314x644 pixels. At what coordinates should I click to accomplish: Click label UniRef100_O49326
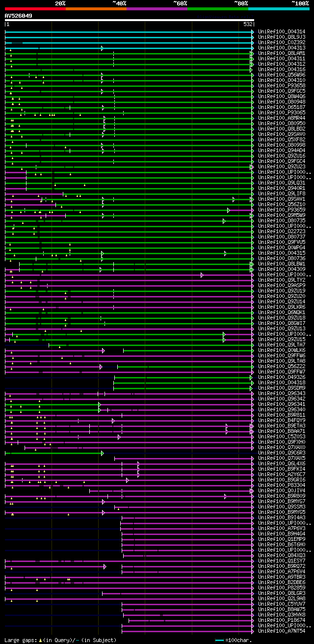coord(282,377)
